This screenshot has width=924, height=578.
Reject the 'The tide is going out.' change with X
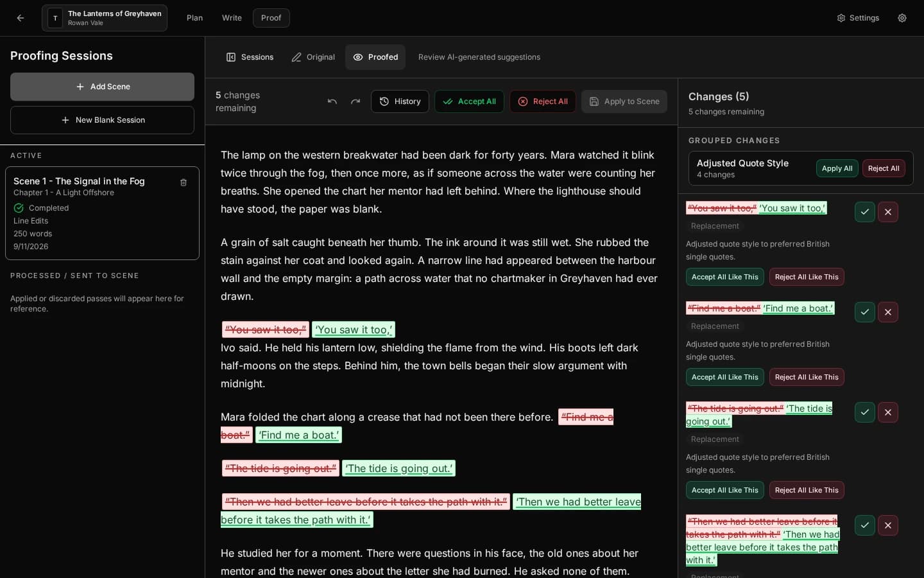pos(888,412)
